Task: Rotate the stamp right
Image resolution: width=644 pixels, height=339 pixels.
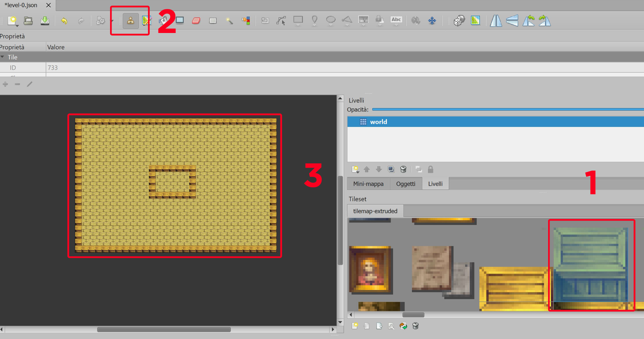Action: pos(545,21)
